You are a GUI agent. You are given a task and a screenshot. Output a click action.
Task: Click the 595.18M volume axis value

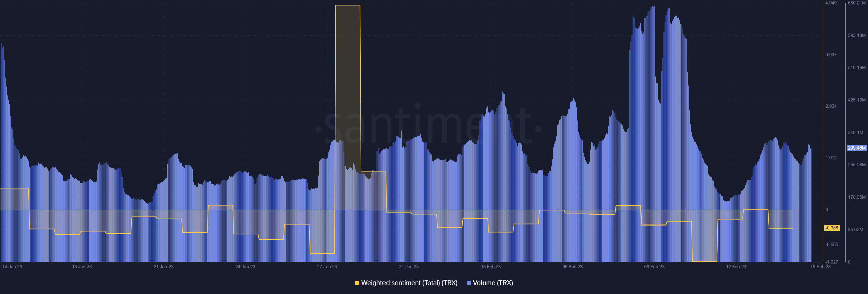point(857,35)
